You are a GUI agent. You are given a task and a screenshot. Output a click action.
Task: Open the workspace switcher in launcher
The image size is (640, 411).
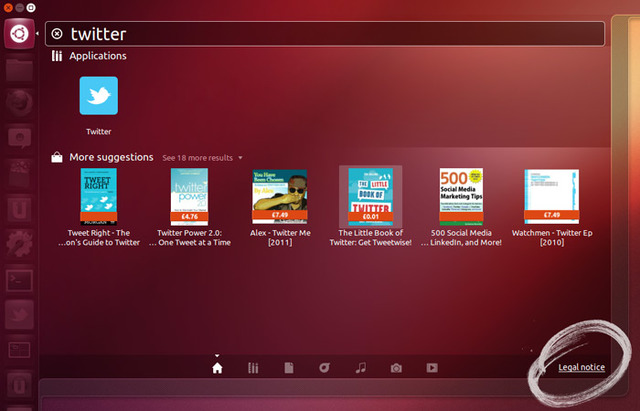tap(19, 350)
